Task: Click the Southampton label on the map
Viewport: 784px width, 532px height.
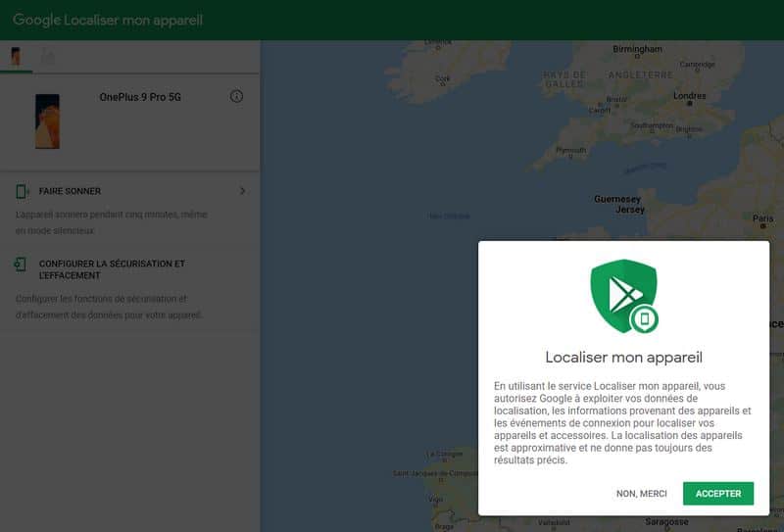Action: click(651, 125)
